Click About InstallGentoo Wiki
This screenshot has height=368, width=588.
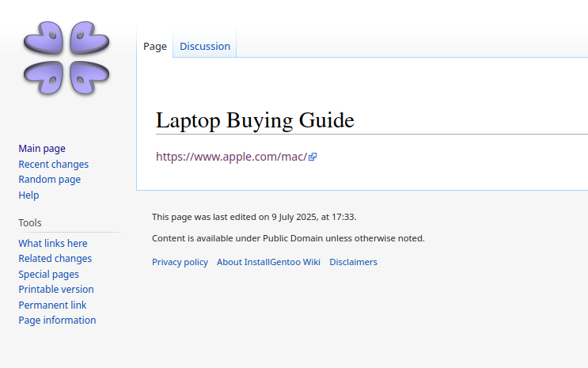click(x=268, y=262)
